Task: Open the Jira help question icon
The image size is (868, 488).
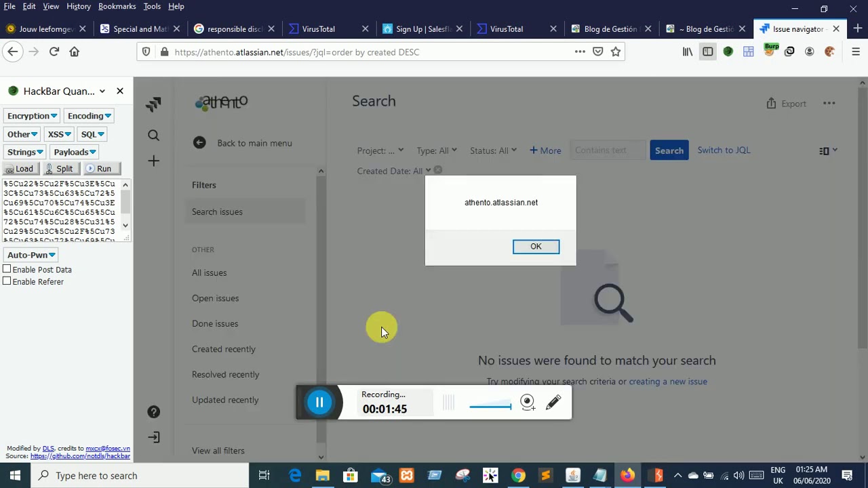Action: coord(154,412)
